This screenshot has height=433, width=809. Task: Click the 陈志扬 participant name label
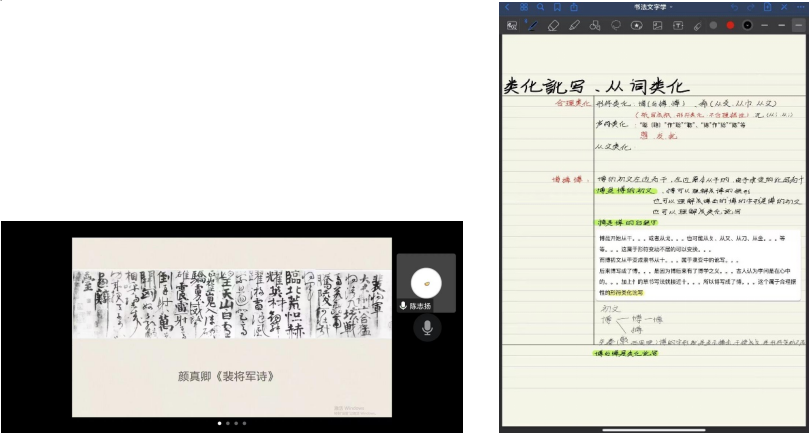(x=420, y=306)
